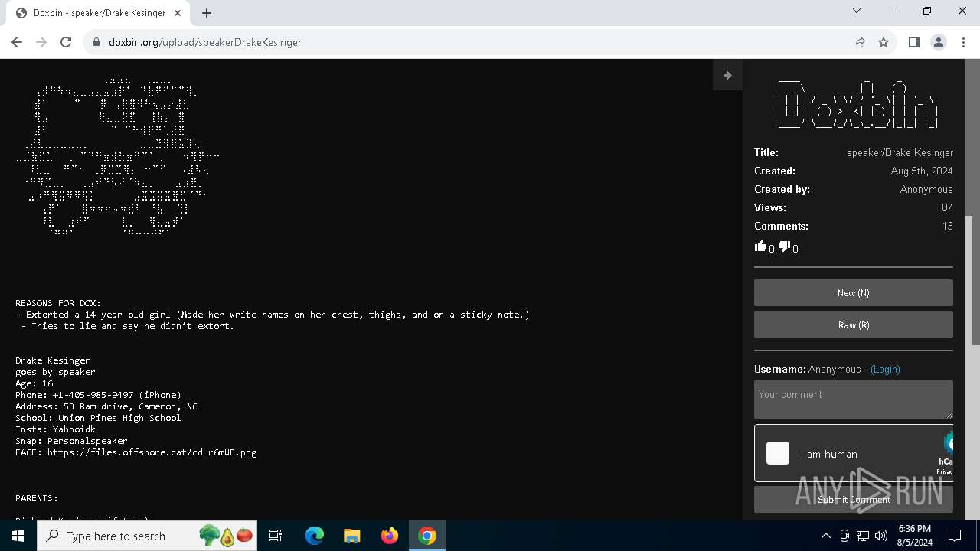Click the 'Comments:' label
This screenshot has width=980, height=551.
781,227
